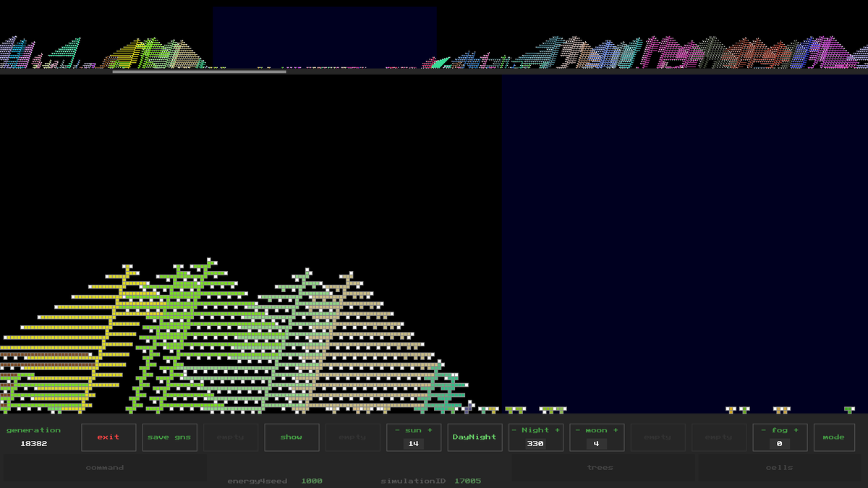The height and width of the screenshot is (488, 868).
Task: Click empty button right of save gns
Action: pyautogui.click(x=231, y=437)
